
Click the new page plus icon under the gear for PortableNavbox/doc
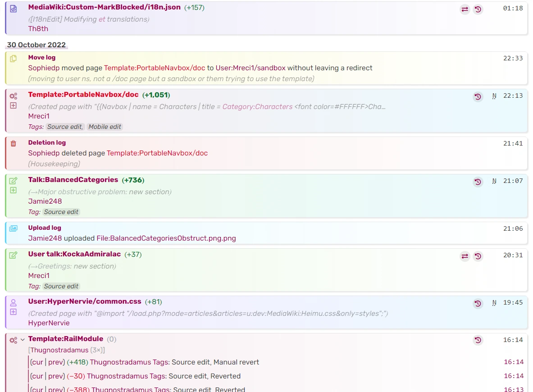click(13, 105)
